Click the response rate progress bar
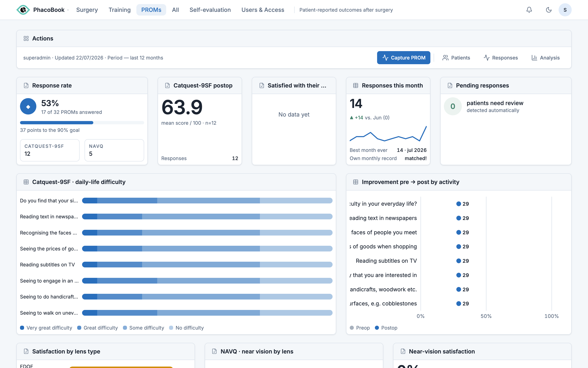 (x=82, y=123)
